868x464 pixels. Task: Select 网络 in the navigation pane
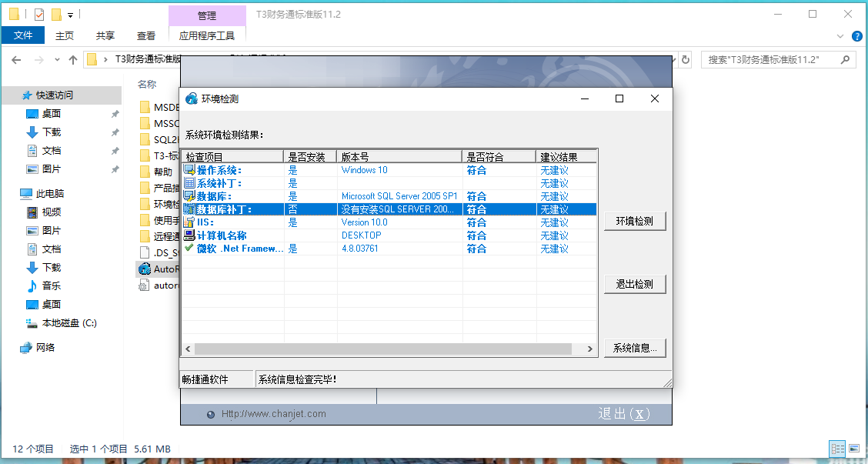pyautogui.click(x=45, y=348)
